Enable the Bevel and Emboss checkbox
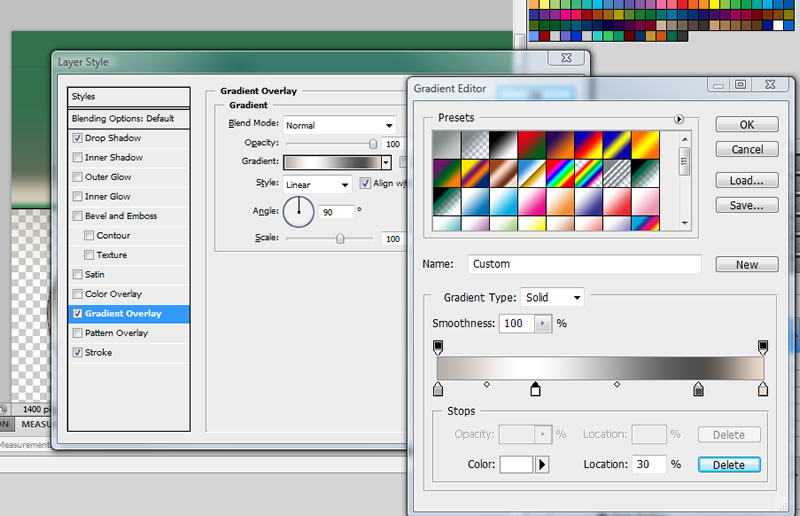 78,216
